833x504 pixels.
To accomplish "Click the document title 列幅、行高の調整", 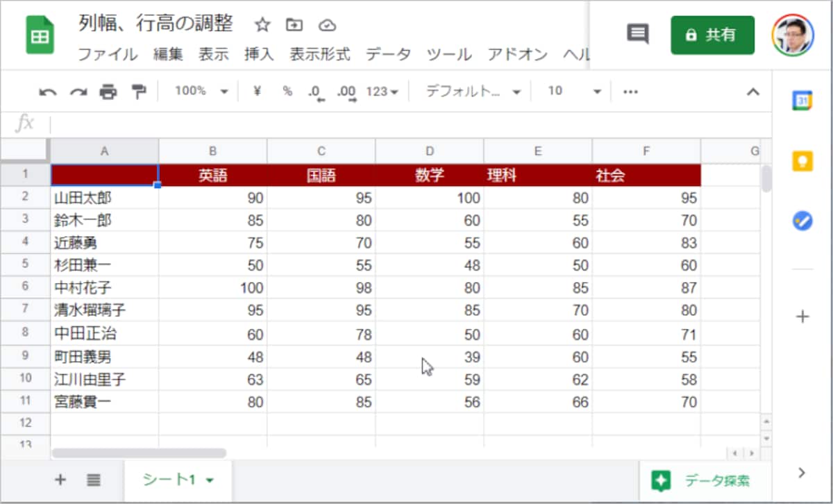I will [156, 24].
